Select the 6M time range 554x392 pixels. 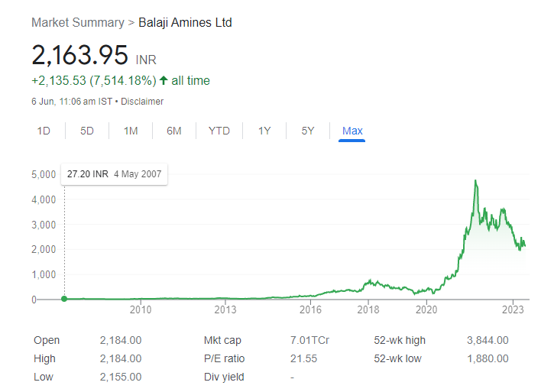click(x=174, y=131)
